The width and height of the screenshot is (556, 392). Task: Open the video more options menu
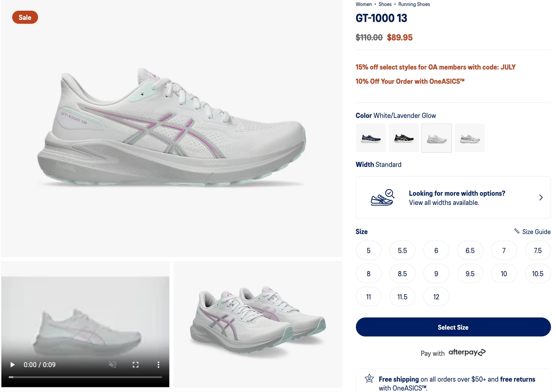pyautogui.click(x=158, y=365)
